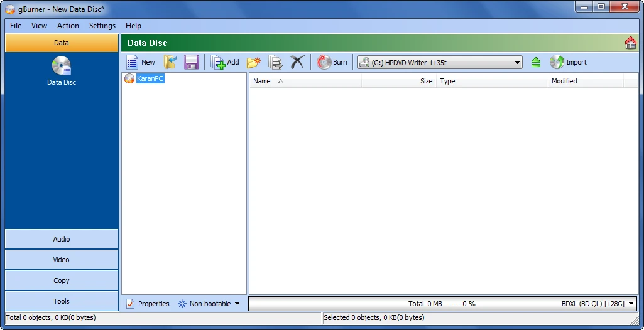Screen dimensions: 644x330
Task: Open the Settings menu
Action: tap(102, 26)
